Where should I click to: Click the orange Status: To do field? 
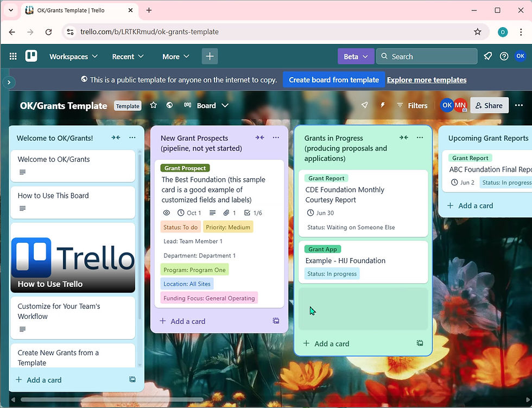coord(180,227)
